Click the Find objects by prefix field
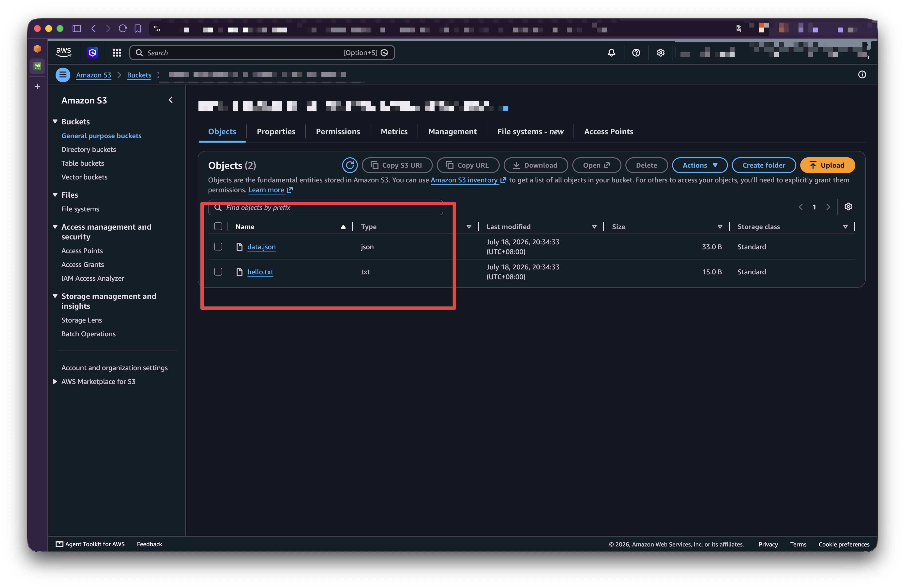Image resolution: width=905 pixels, height=588 pixels. 326,207
